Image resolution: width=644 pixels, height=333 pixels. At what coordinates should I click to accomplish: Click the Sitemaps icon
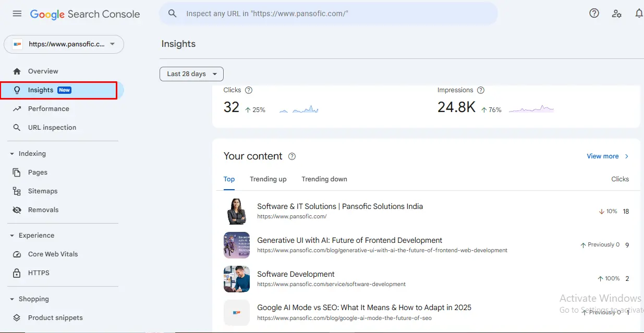point(17,191)
